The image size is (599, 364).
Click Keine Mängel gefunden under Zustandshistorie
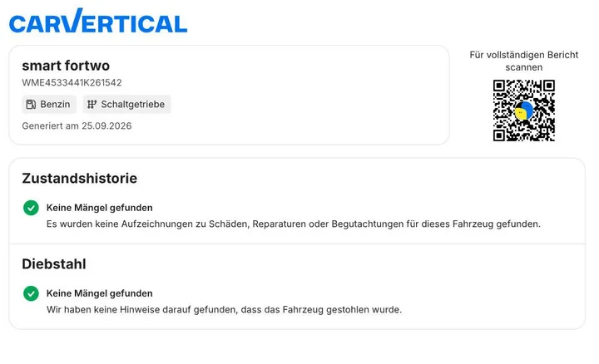pyautogui.click(x=99, y=208)
